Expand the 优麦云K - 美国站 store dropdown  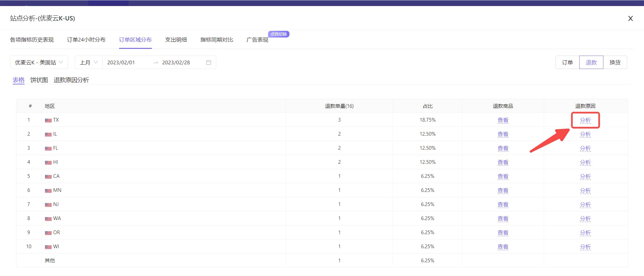(x=39, y=62)
